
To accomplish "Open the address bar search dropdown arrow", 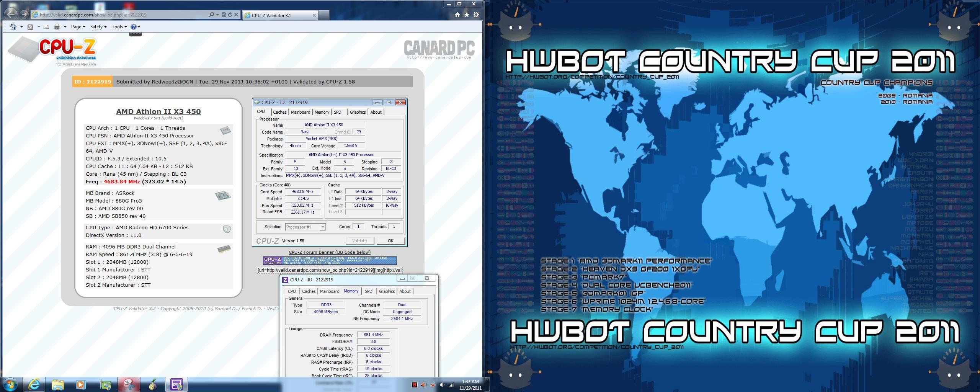I will point(217,15).
